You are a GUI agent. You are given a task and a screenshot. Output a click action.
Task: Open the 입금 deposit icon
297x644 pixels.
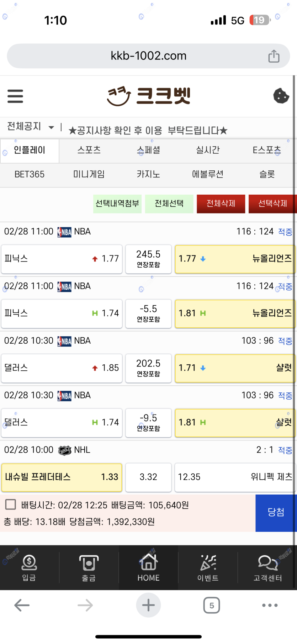[29, 568]
